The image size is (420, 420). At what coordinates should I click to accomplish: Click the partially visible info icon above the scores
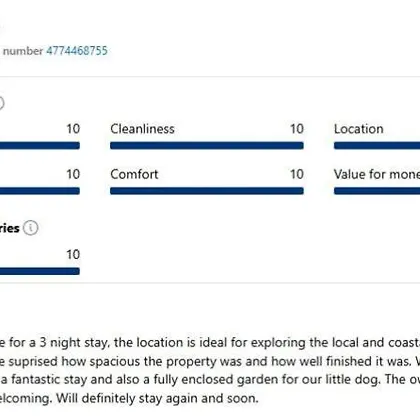[1, 103]
